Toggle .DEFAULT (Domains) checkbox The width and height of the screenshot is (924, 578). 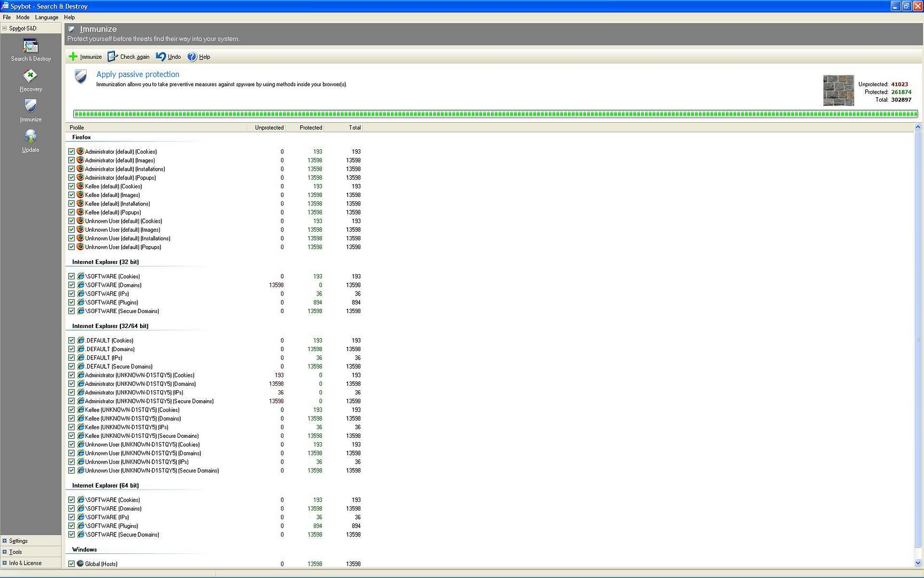[72, 349]
